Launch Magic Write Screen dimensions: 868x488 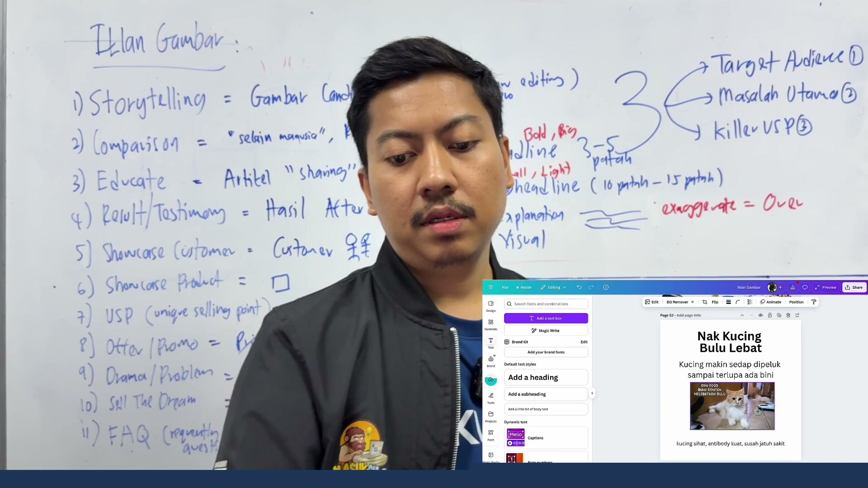[546, 331]
